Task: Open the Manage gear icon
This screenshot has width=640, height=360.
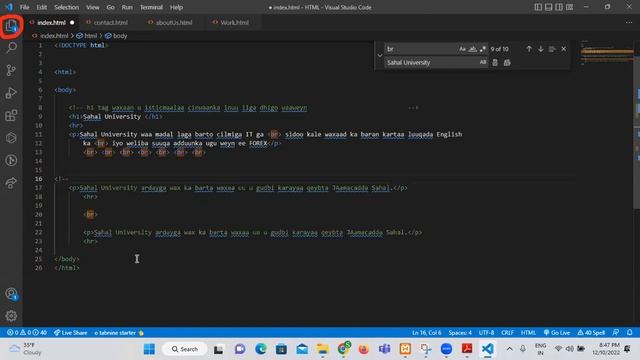Action: tap(11, 316)
